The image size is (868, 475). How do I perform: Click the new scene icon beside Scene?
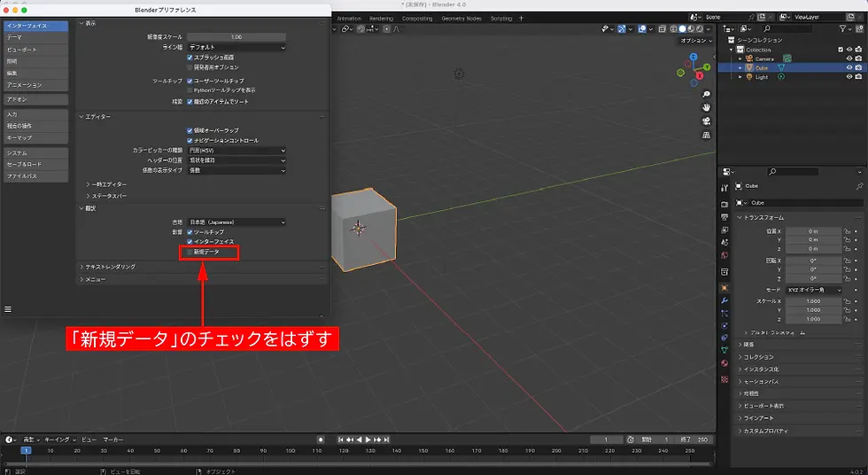[x=762, y=17]
